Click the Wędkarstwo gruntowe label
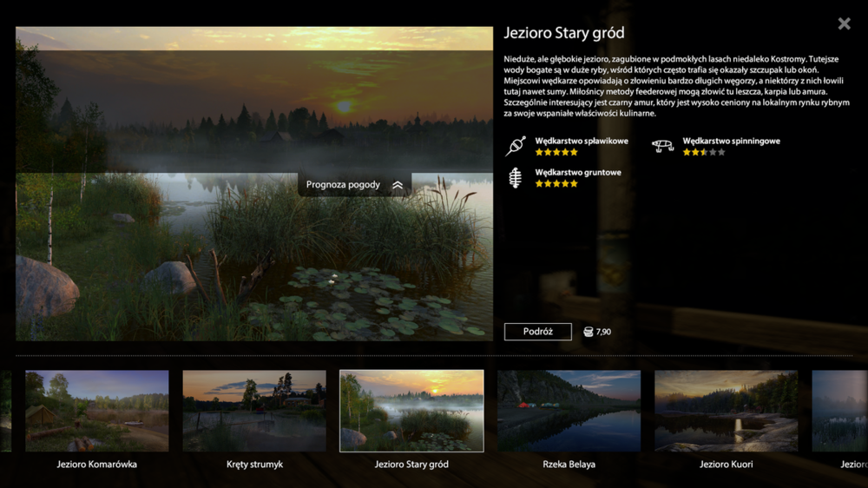 point(578,173)
